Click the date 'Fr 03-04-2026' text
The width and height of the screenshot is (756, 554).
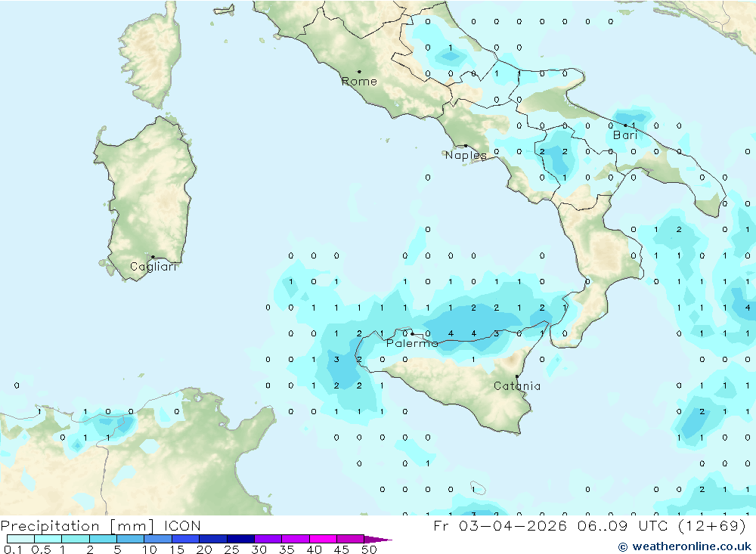(500, 525)
